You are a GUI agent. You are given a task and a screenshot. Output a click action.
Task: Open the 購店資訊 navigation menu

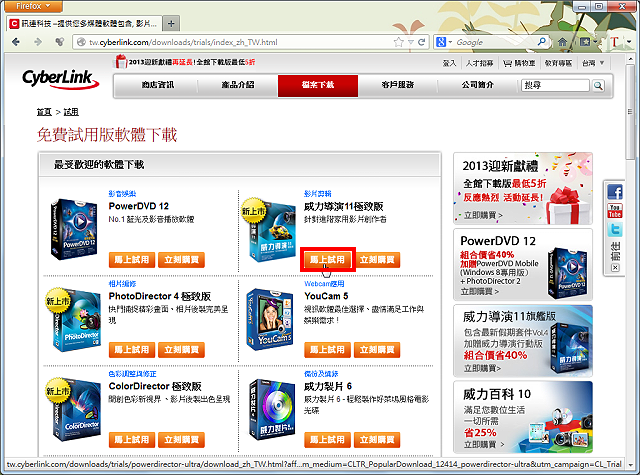click(158, 85)
